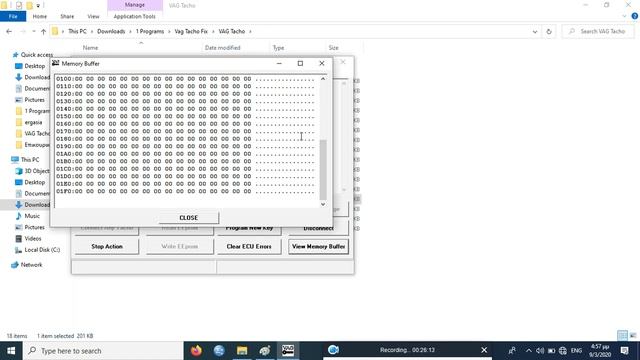
Task: Open notification center icon
Action: [624, 351]
